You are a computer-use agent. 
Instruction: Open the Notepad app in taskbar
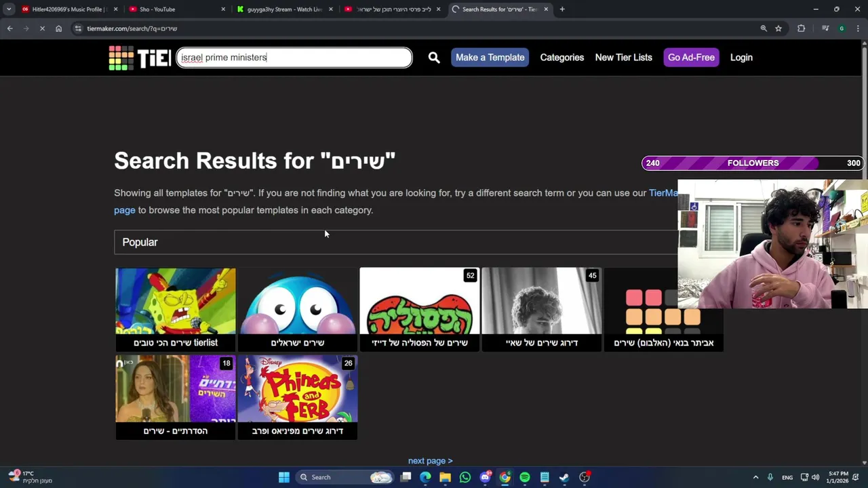click(x=545, y=477)
